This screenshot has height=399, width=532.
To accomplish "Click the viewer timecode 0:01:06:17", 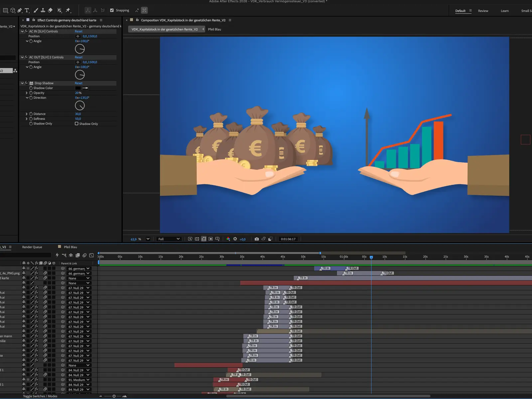I will coord(288,239).
